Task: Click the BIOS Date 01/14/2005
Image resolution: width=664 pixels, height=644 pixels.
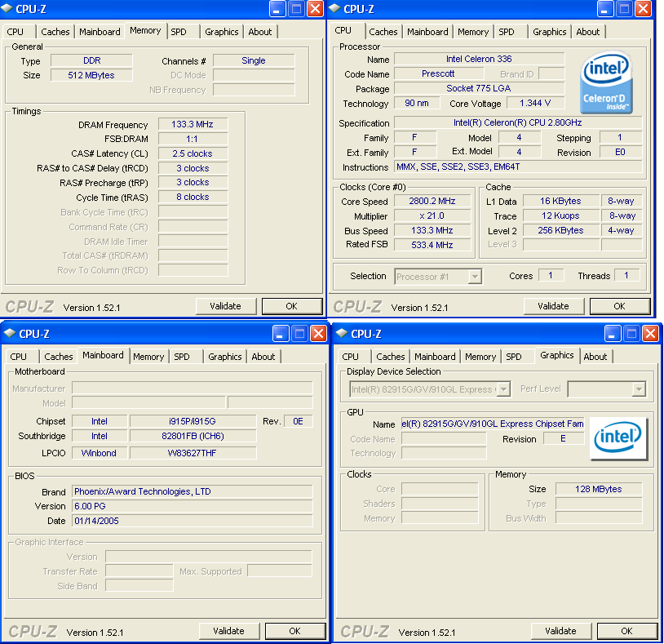Action: tap(193, 521)
